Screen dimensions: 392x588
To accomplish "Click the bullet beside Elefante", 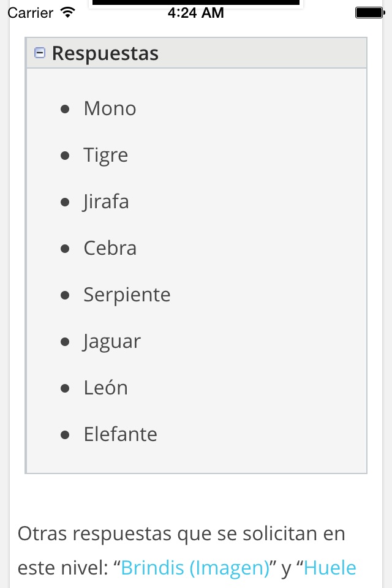I will (65, 435).
